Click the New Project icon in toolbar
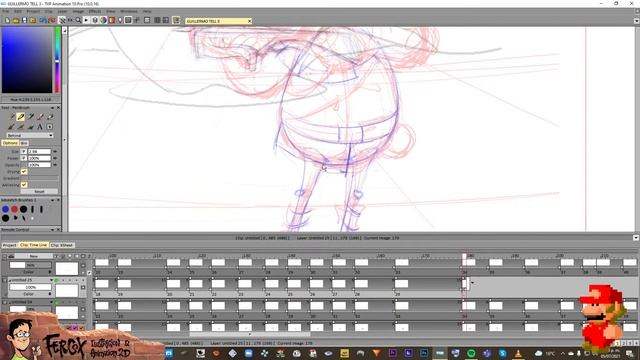 coord(7,20)
